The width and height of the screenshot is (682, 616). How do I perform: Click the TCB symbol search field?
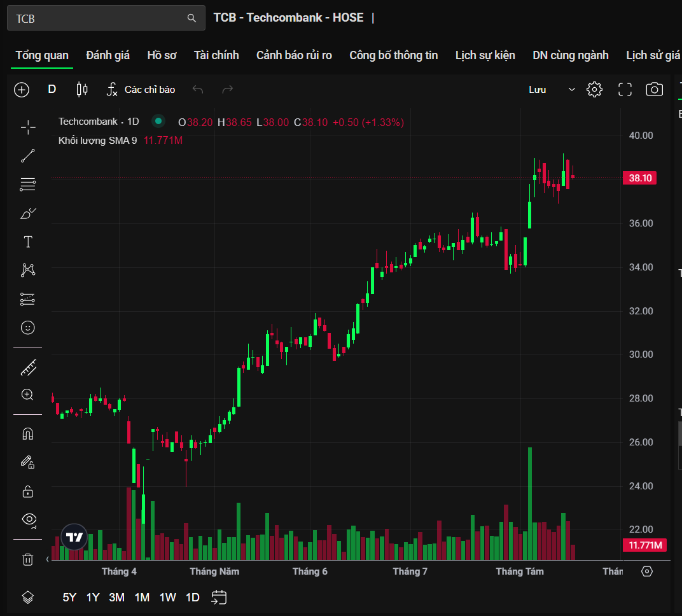(106, 18)
